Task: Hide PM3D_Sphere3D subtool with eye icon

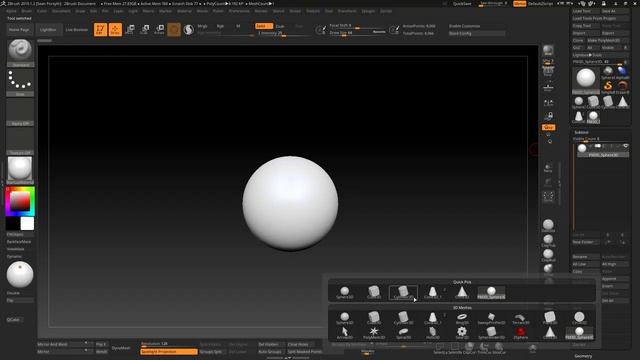Action: click(625, 146)
